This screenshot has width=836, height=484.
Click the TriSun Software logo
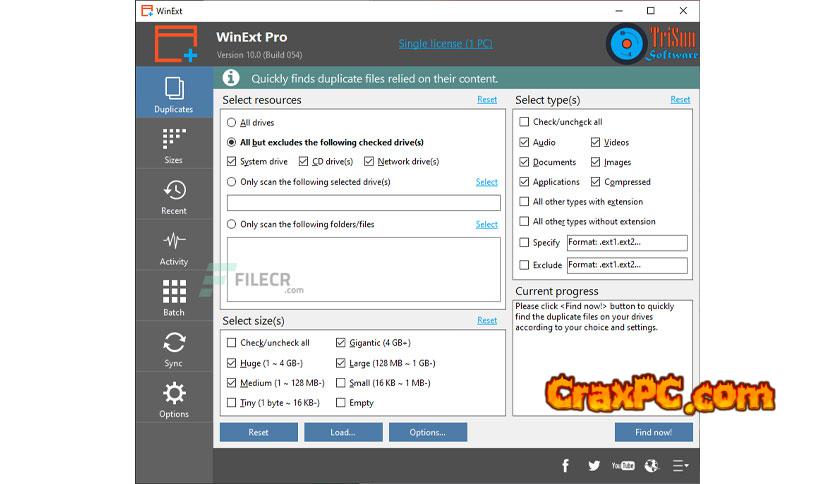[652, 44]
